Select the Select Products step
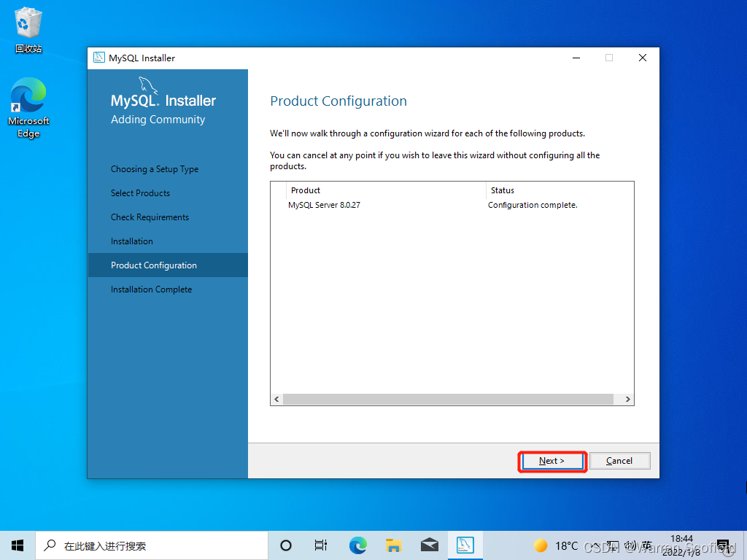The image size is (747, 560). click(x=141, y=192)
